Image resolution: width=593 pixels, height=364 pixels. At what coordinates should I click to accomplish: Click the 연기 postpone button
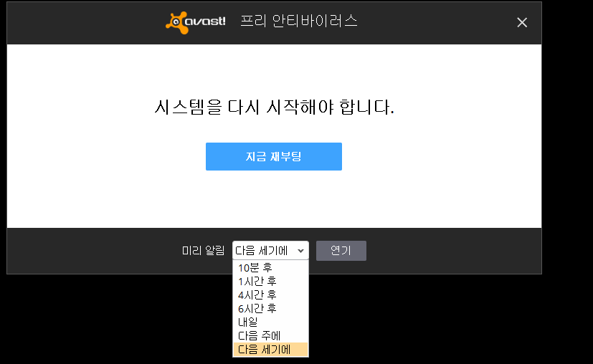click(x=341, y=251)
